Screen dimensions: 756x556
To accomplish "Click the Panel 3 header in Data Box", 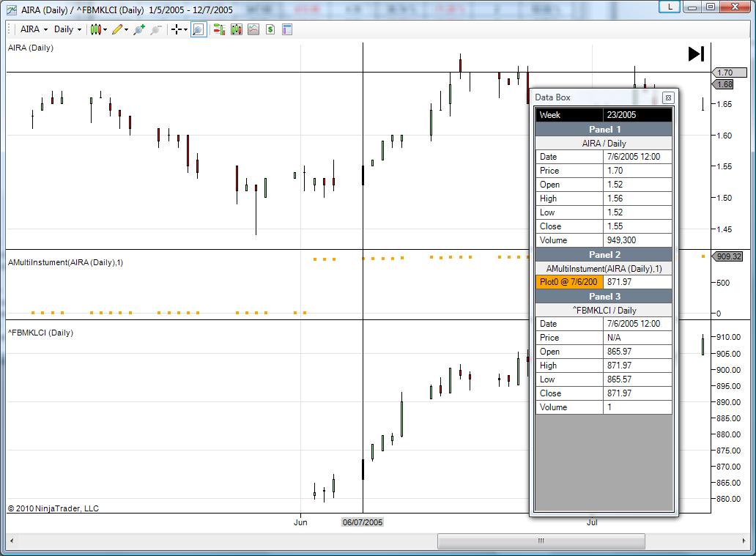I will [x=604, y=297].
